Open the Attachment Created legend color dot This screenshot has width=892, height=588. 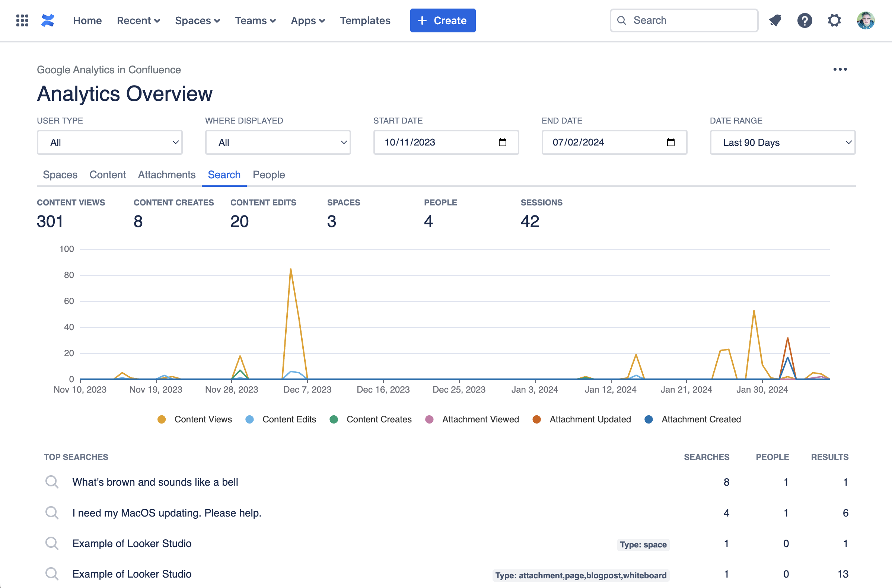649,419
